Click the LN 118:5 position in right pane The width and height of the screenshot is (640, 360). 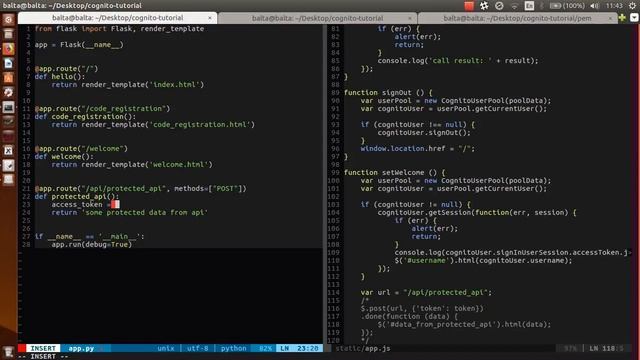pyautogui.click(x=607, y=348)
